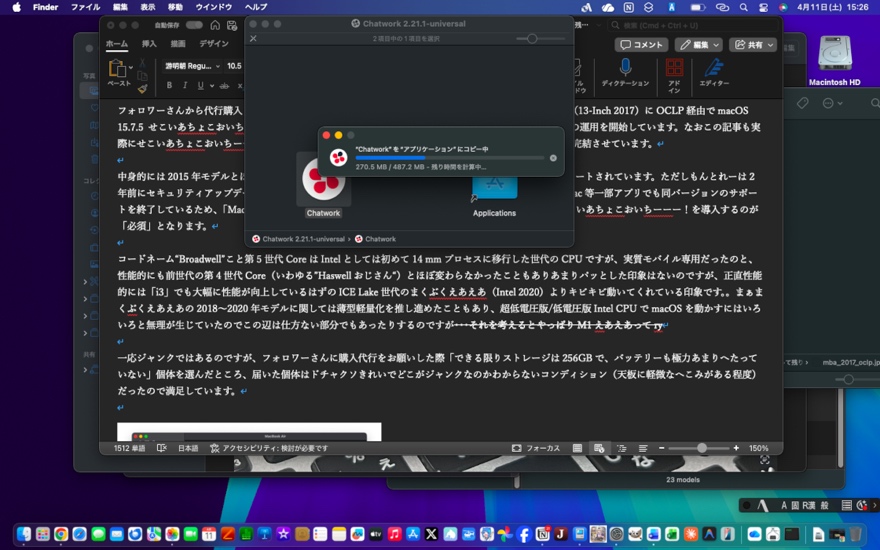
Task: Toggle italic formatting
Action: click(185, 86)
